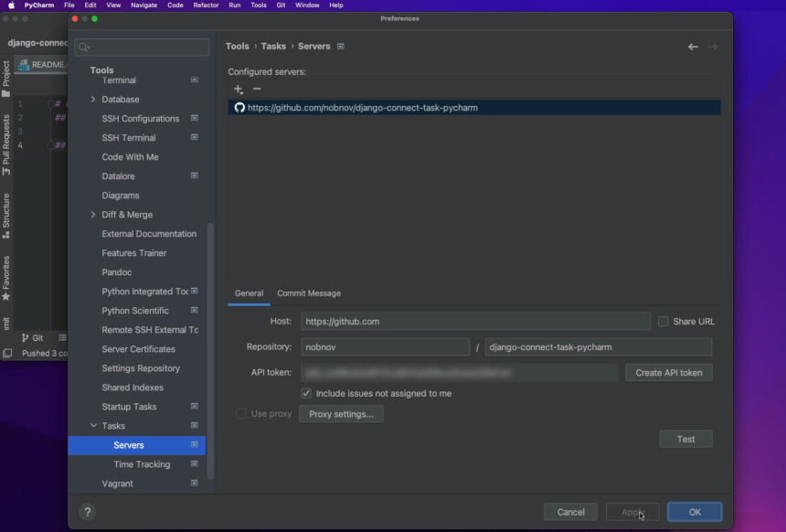Image resolution: width=786 pixels, height=532 pixels.
Task: Click the back navigation arrow
Action: click(693, 46)
